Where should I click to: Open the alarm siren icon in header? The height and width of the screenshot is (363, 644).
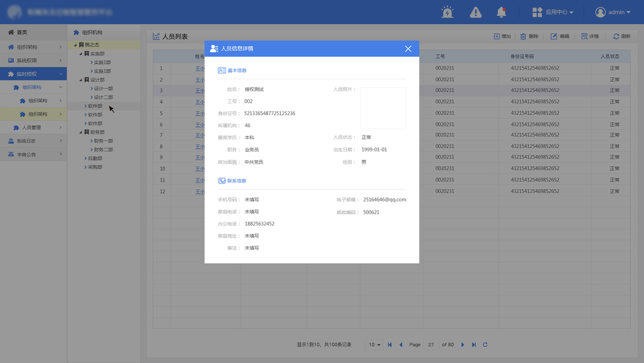tap(447, 12)
